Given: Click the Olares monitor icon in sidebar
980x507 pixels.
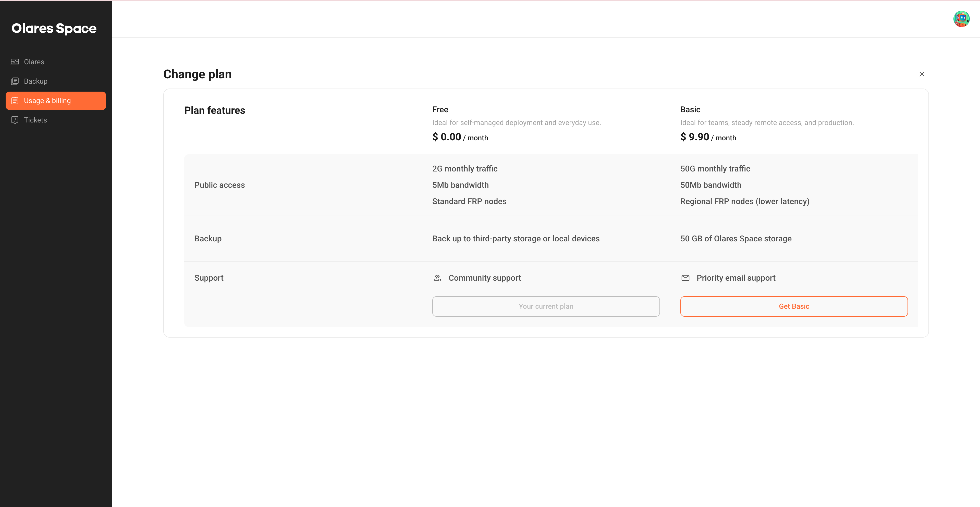Looking at the screenshot, I should [15, 62].
